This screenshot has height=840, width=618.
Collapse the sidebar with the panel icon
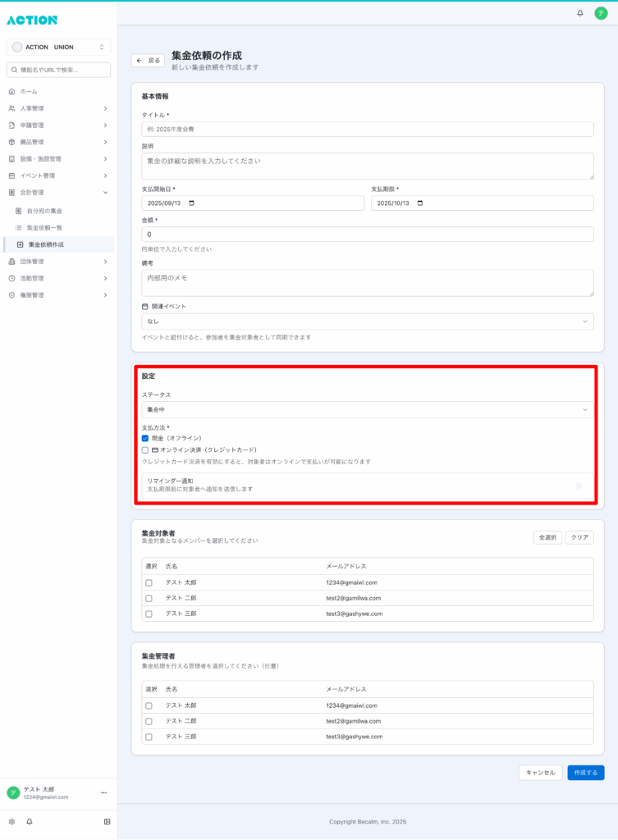pyautogui.click(x=107, y=821)
